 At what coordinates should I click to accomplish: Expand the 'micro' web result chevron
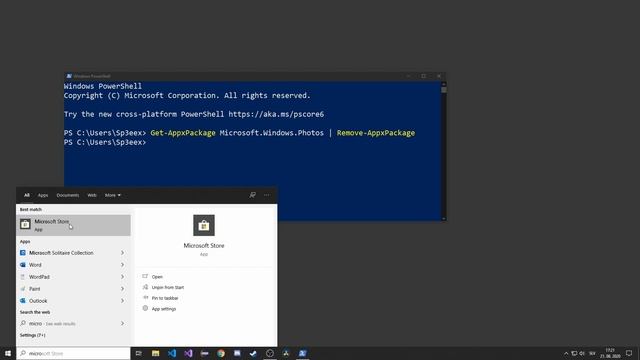tap(122, 323)
